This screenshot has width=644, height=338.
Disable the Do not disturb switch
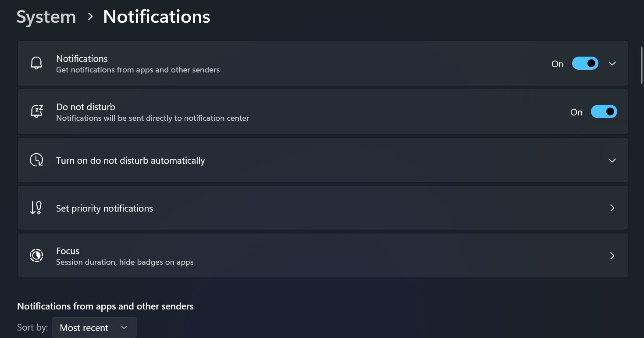tap(604, 112)
